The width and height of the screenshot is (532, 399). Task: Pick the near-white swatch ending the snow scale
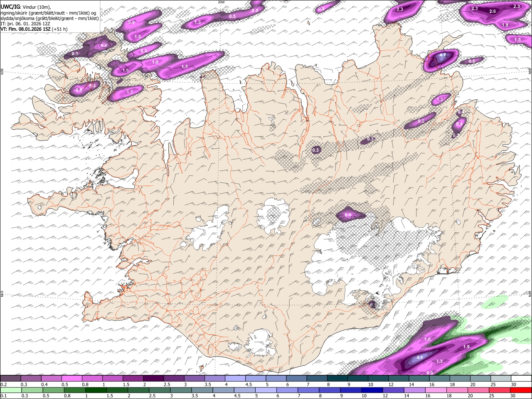tap(522, 378)
